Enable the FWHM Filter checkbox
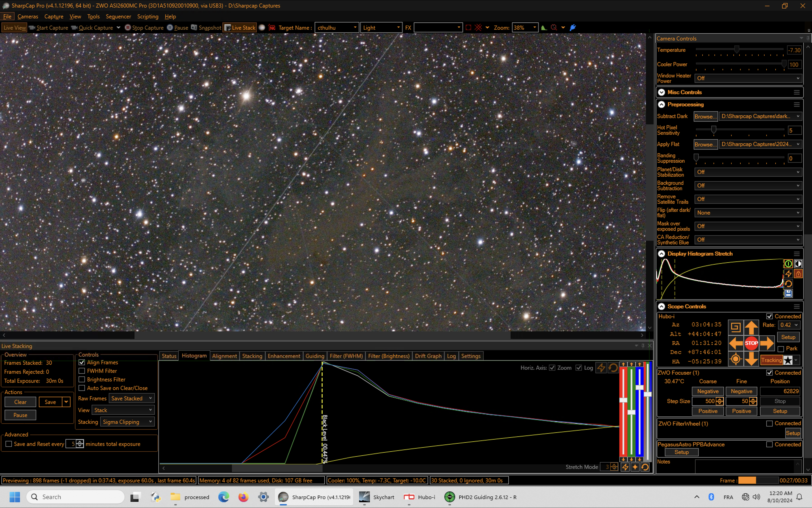Screen dimensions: 812x508 pyautogui.click(x=82, y=371)
